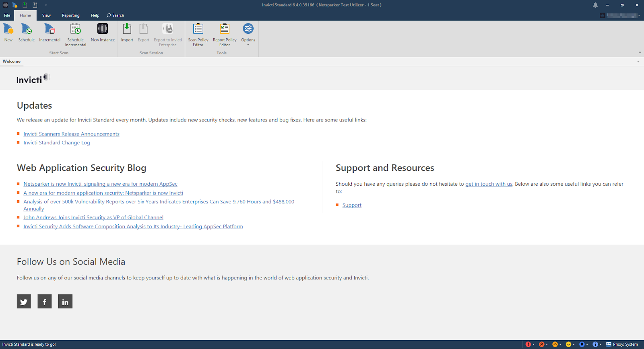Click the quick access export icon

point(35,5)
